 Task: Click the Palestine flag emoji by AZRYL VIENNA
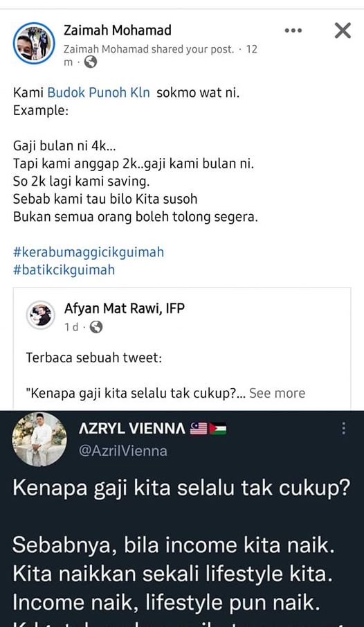tap(218, 429)
